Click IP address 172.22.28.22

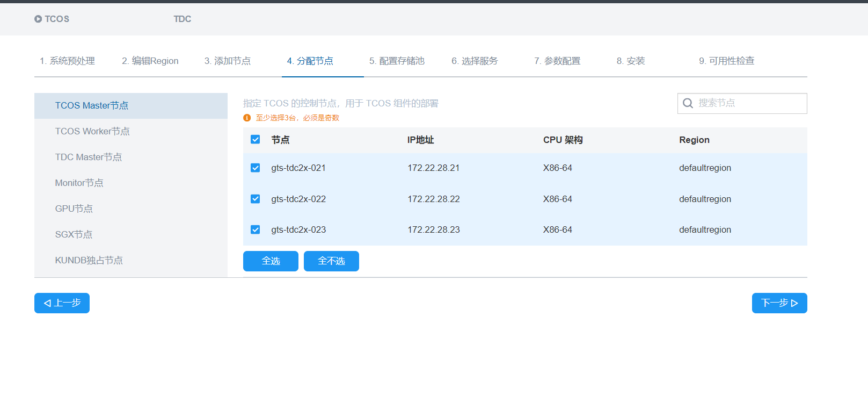pyautogui.click(x=434, y=199)
